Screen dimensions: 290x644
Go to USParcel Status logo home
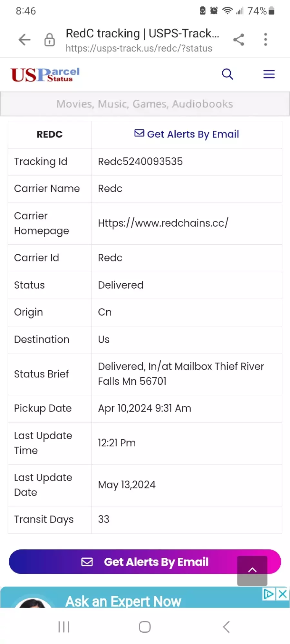45,75
